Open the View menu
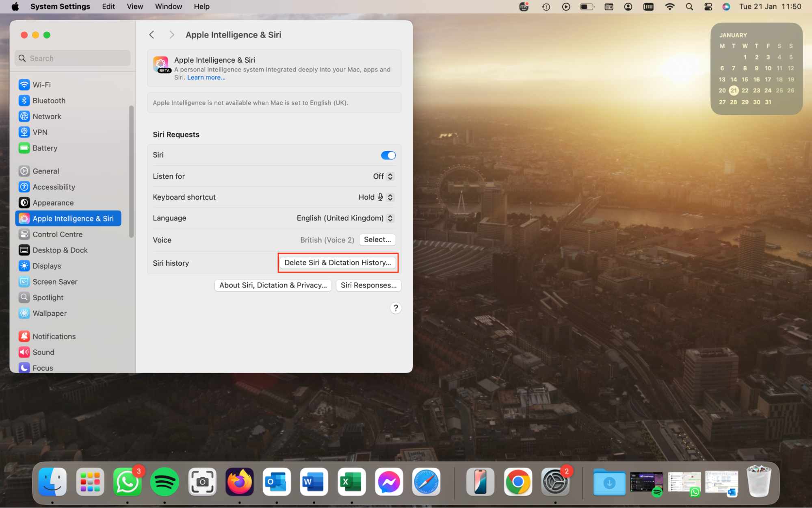 (x=135, y=7)
